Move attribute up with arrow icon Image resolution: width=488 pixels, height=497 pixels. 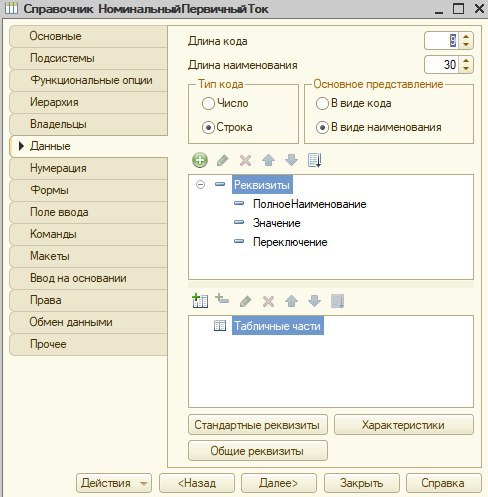point(268,160)
